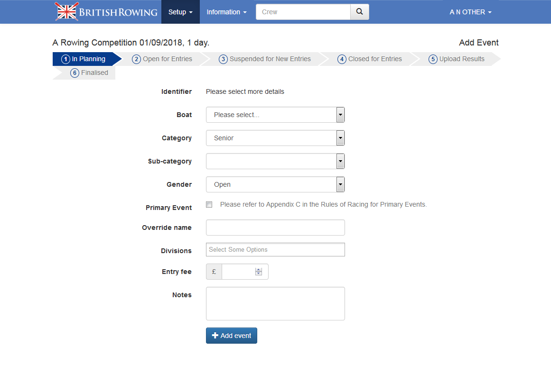Select step 3 Suspended for New Entries
This screenshot has width=551, height=392.
265,59
